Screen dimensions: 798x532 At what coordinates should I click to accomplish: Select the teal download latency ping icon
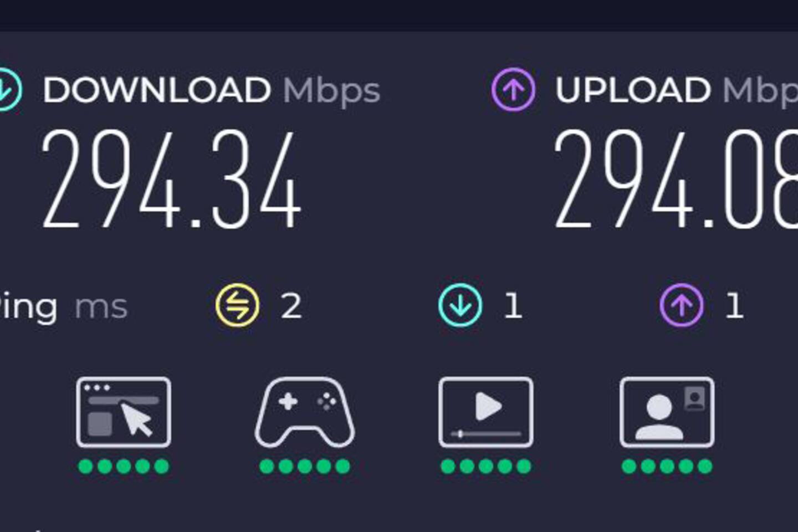[460, 305]
